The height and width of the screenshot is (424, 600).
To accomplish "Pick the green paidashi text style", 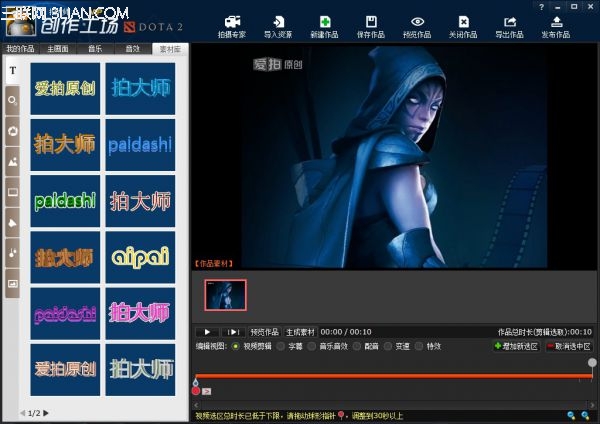I will (x=65, y=201).
